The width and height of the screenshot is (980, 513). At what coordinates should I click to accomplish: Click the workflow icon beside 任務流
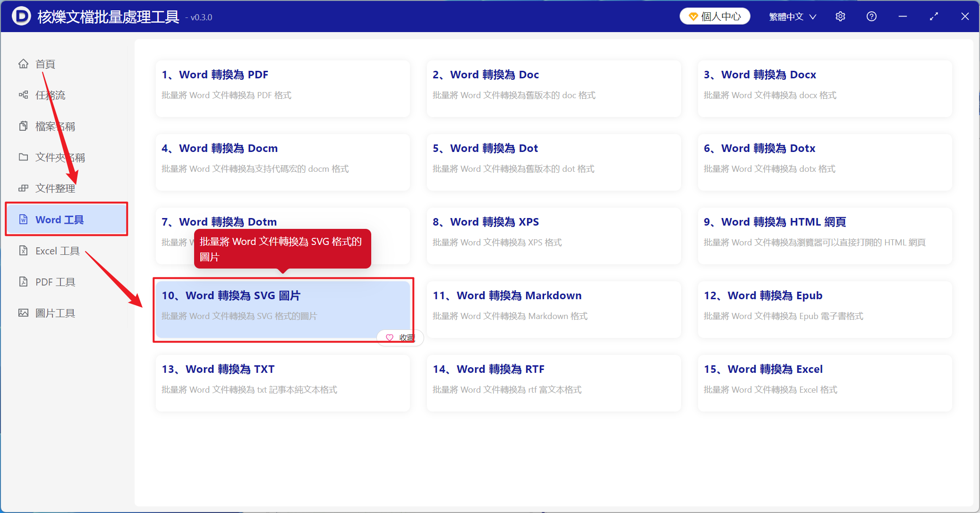23,95
